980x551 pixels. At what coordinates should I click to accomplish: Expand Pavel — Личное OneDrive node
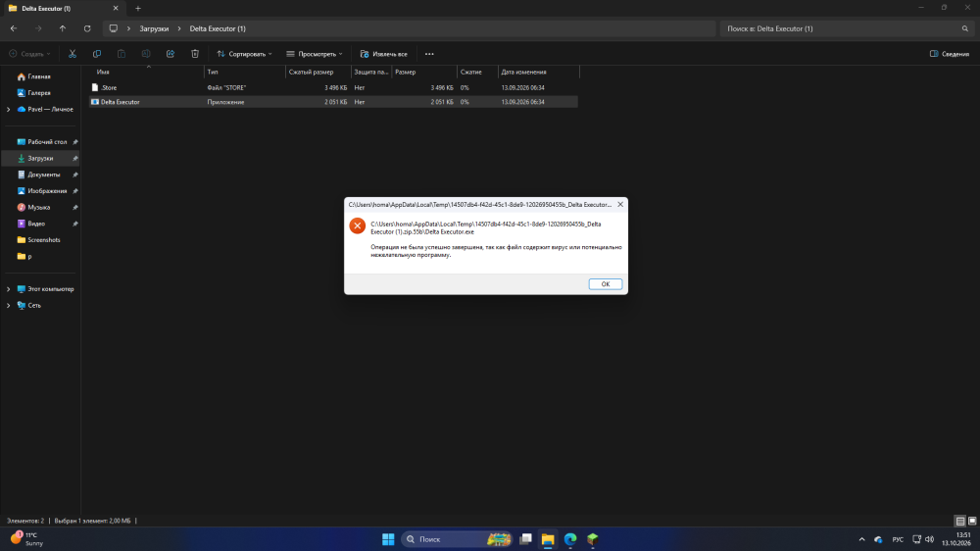tap(8, 109)
